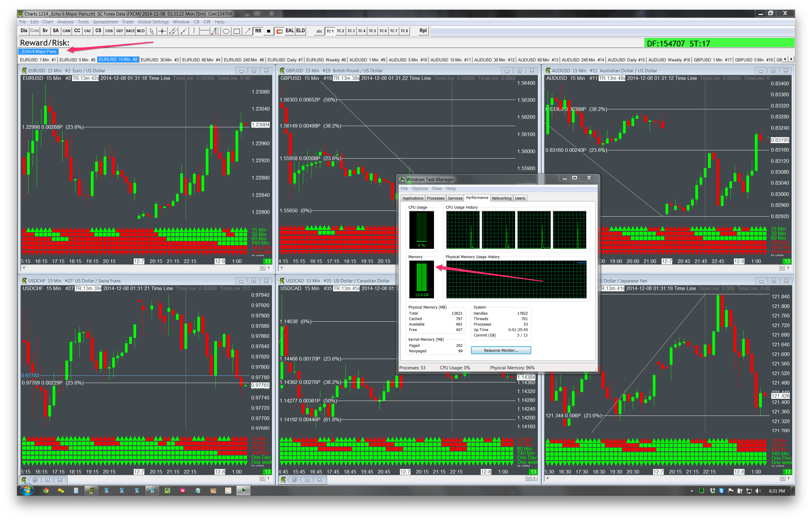The width and height of the screenshot is (812, 520).
Task: Click the EURUSD chart horizontal scrollbar
Action: pos(142,268)
